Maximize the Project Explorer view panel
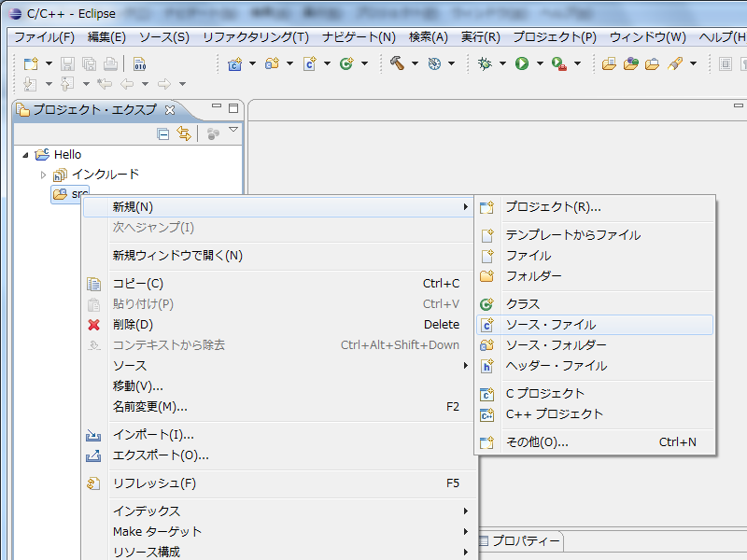The width and height of the screenshot is (747, 560). click(233, 108)
